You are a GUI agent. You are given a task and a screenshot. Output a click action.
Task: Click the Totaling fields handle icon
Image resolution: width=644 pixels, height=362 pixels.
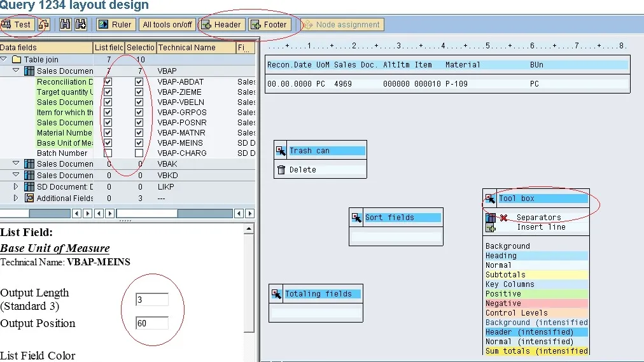point(276,294)
